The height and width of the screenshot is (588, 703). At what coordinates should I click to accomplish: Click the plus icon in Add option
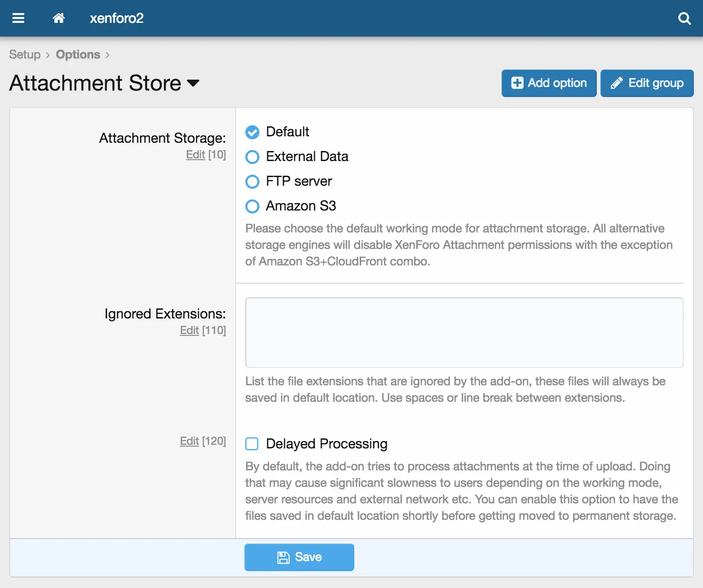pos(517,83)
